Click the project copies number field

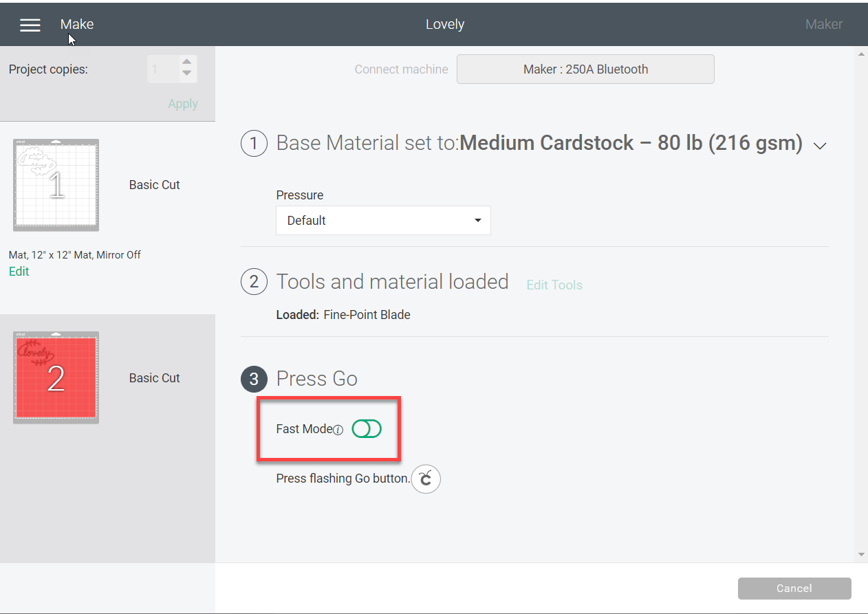(x=163, y=69)
